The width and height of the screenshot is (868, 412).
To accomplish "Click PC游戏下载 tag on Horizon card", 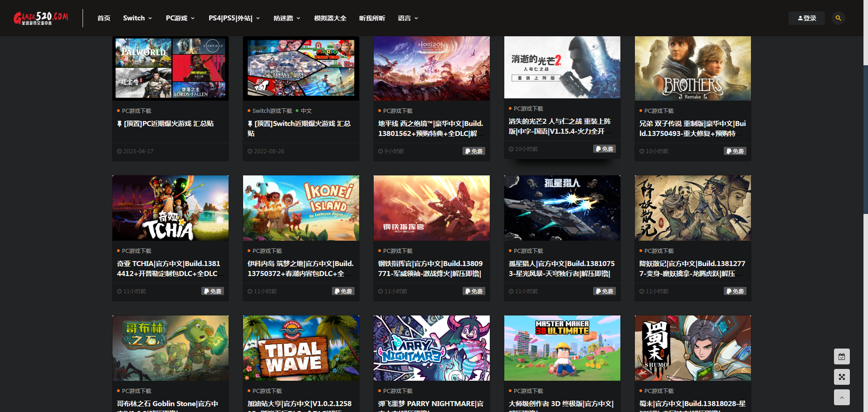I will click(398, 111).
